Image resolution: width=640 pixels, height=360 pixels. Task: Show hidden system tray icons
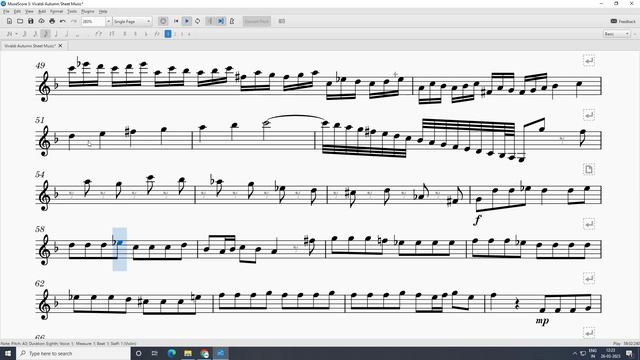point(575,353)
